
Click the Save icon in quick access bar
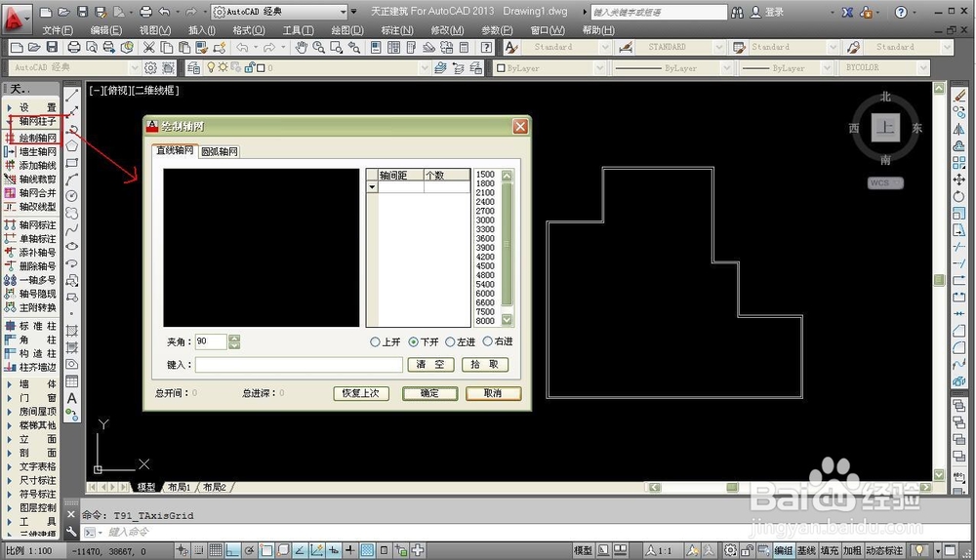coord(82,11)
